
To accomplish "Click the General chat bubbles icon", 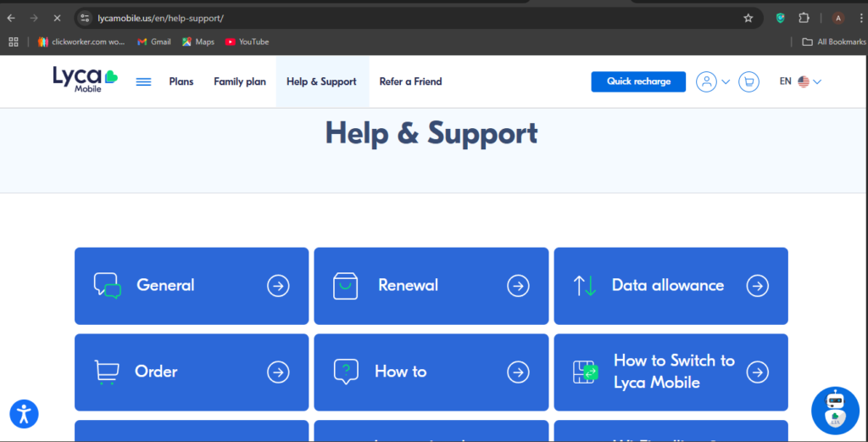I will [108, 286].
